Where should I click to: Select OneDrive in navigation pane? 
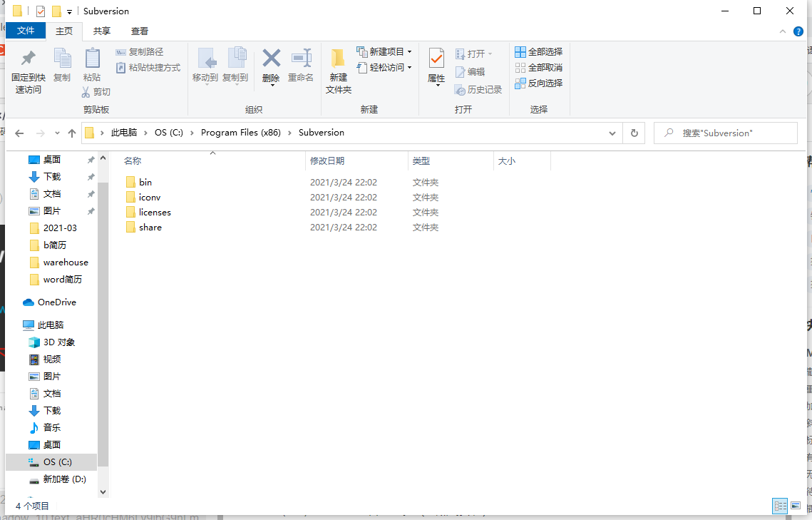pos(56,302)
